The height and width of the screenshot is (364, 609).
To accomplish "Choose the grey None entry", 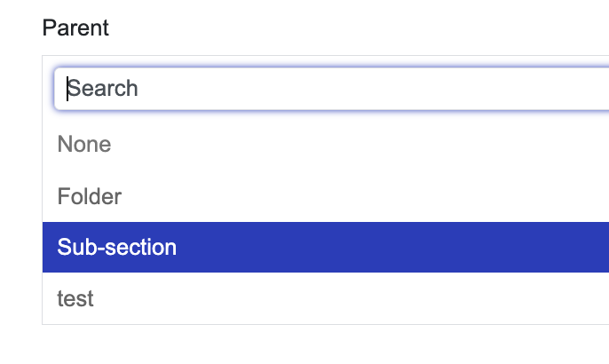I will pyautogui.click(x=84, y=144).
